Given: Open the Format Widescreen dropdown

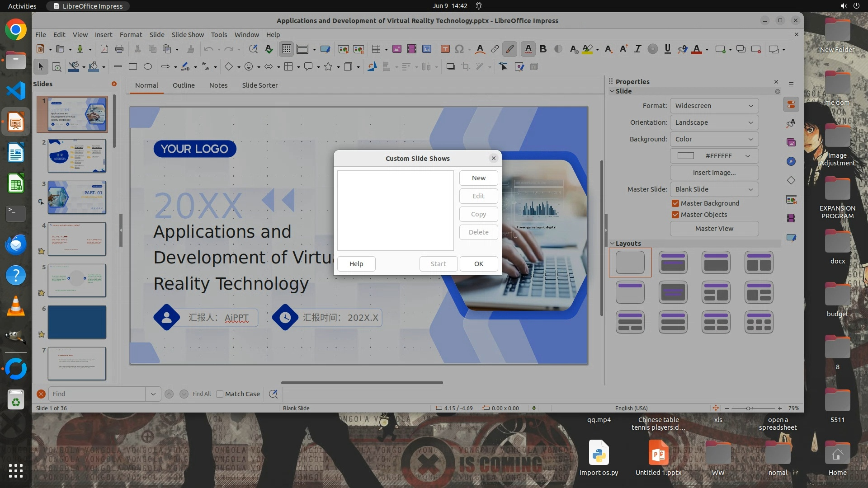Looking at the screenshot, I should pos(714,106).
